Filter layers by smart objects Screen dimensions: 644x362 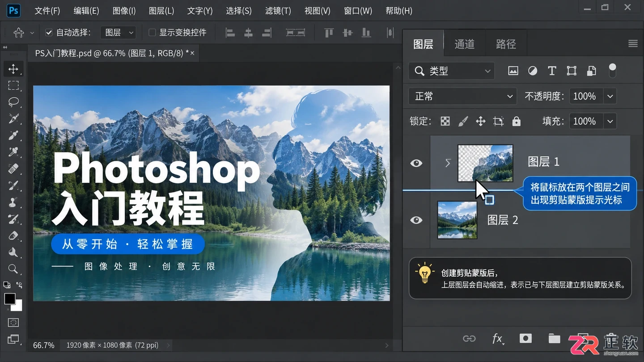pos(591,71)
